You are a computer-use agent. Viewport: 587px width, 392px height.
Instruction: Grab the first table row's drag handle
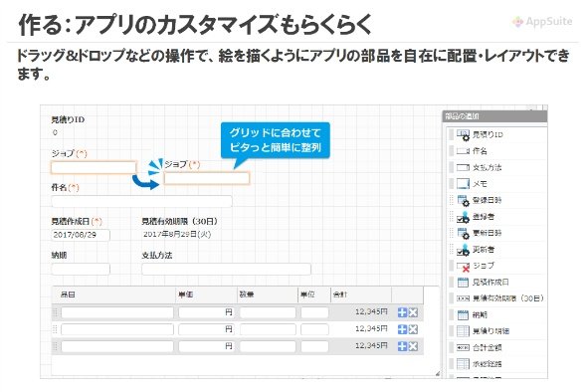point(56,312)
